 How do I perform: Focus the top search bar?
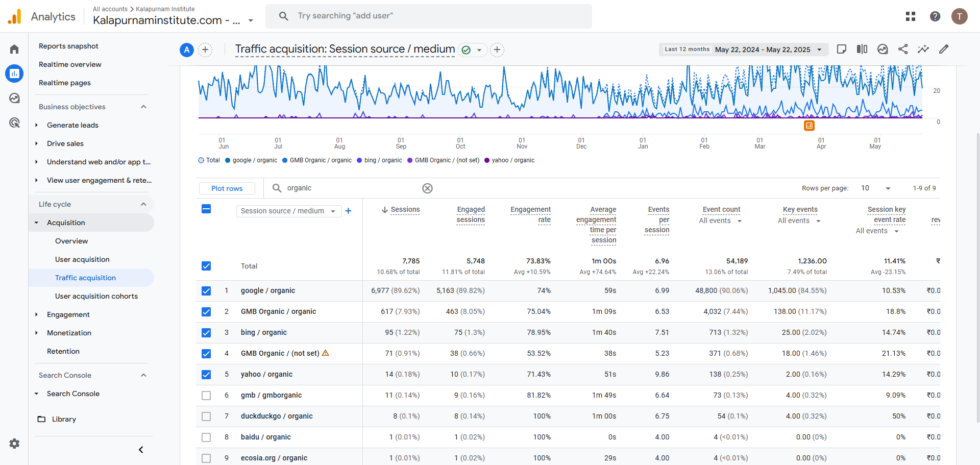pyautogui.click(x=429, y=16)
